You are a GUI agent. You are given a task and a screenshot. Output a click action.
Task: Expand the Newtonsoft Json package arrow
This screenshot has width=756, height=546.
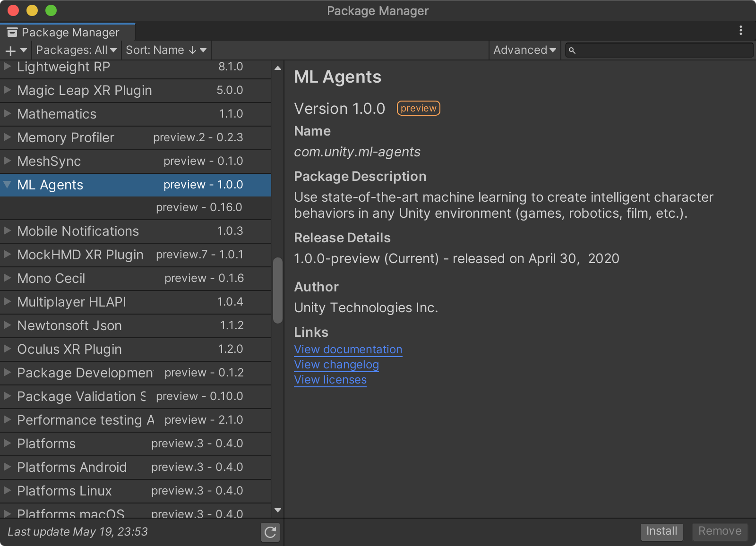[7, 325]
